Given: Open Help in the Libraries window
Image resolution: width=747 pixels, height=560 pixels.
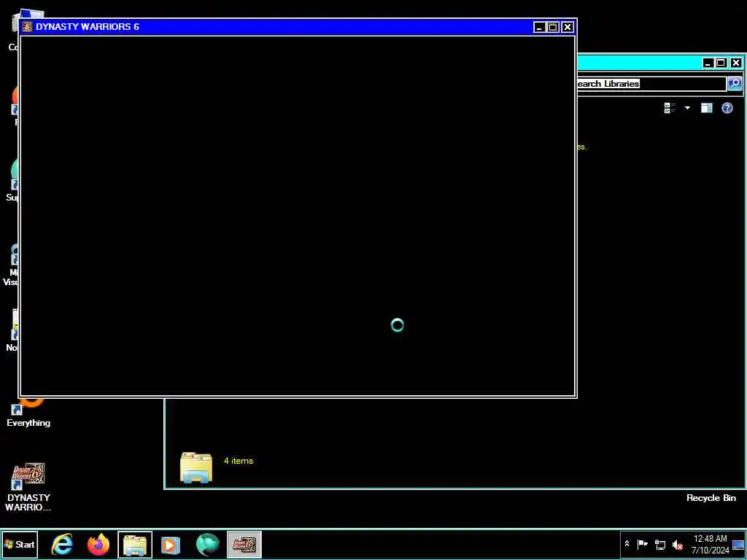Looking at the screenshot, I should [x=727, y=108].
